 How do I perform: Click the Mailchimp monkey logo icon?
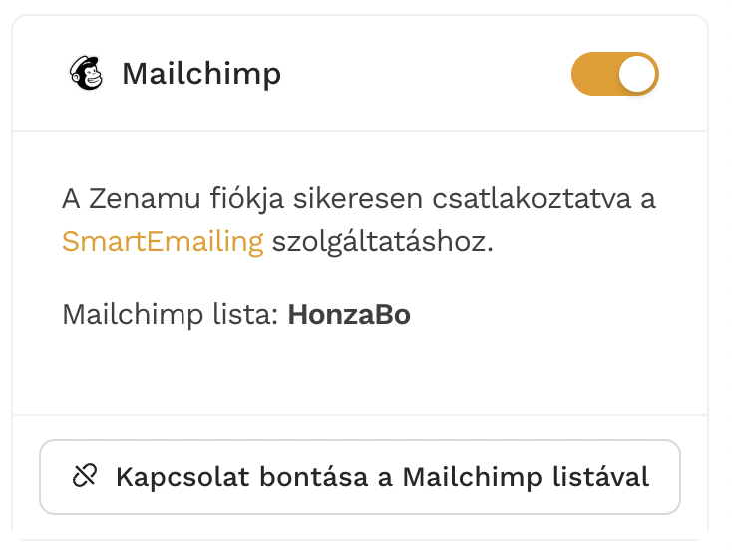tap(86, 73)
